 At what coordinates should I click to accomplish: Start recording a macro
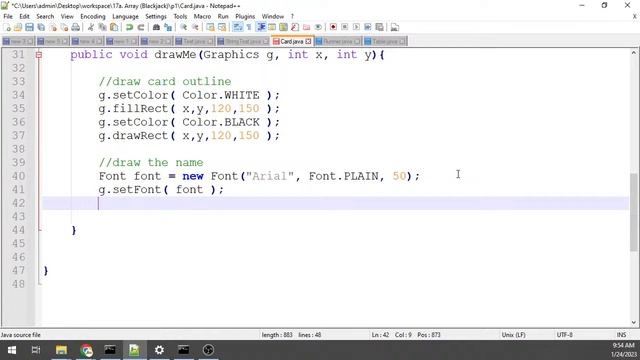tap(333, 27)
